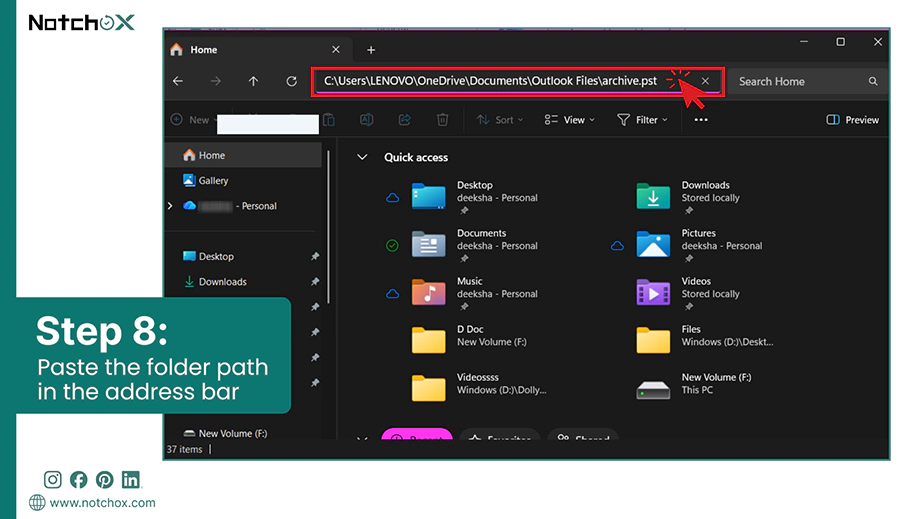Open the D Doc folder
This screenshot has width=922, height=519.
[429, 340]
